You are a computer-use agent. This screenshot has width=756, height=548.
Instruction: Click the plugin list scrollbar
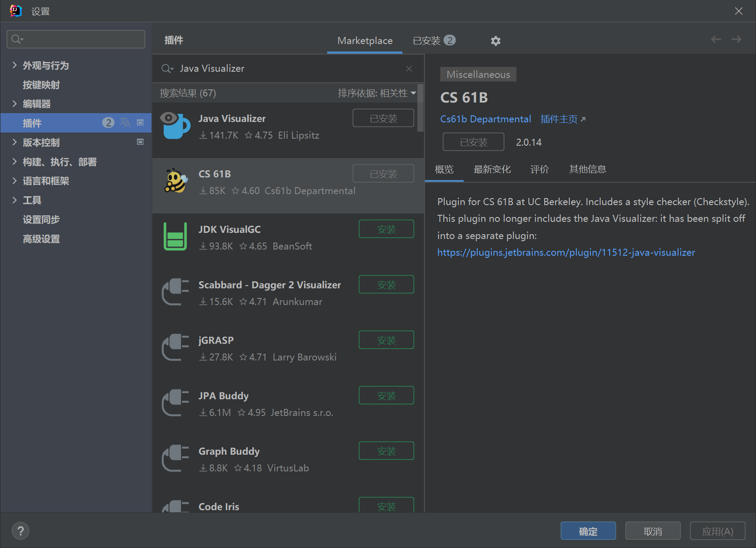(x=420, y=108)
